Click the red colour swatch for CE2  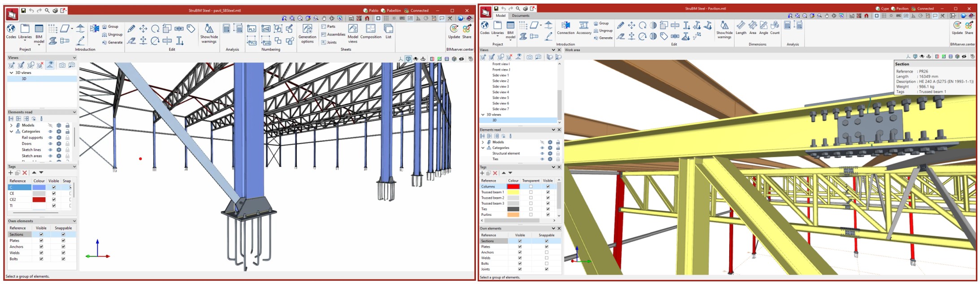coord(39,200)
